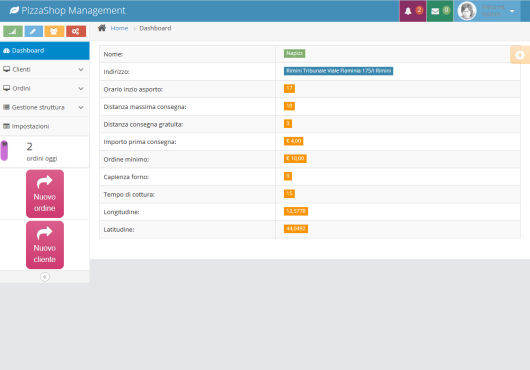Click the Distanza consegna gratuita value
The height and width of the screenshot is (370, 530).
288,124
